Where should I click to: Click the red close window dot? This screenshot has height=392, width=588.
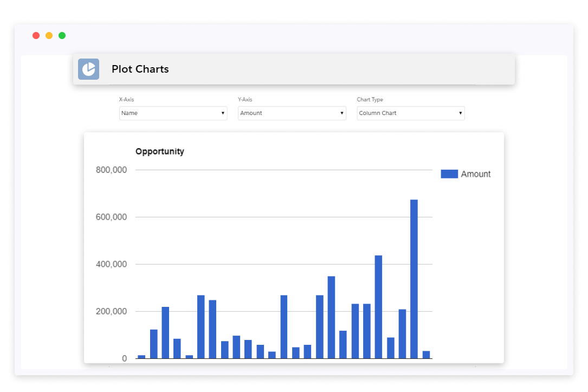36,36
